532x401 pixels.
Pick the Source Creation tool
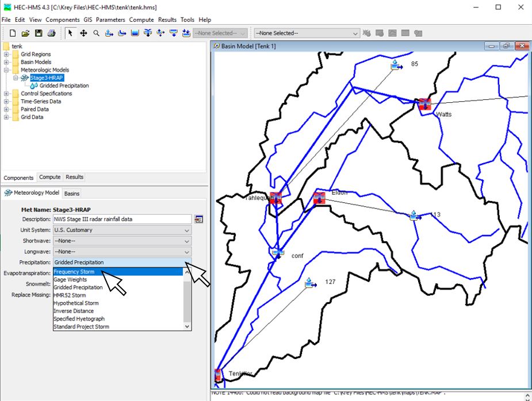click(173, 33)
